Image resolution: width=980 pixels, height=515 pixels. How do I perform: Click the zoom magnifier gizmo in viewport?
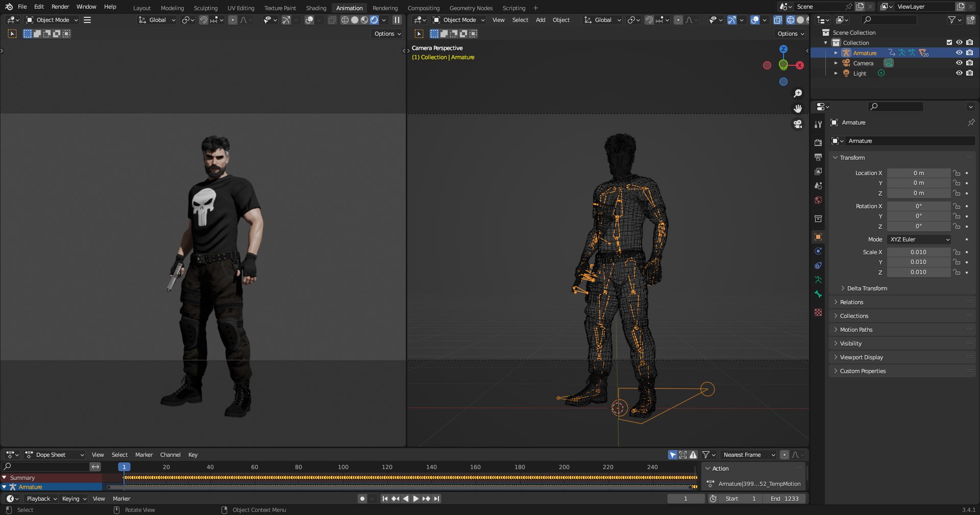pos(798,93)
